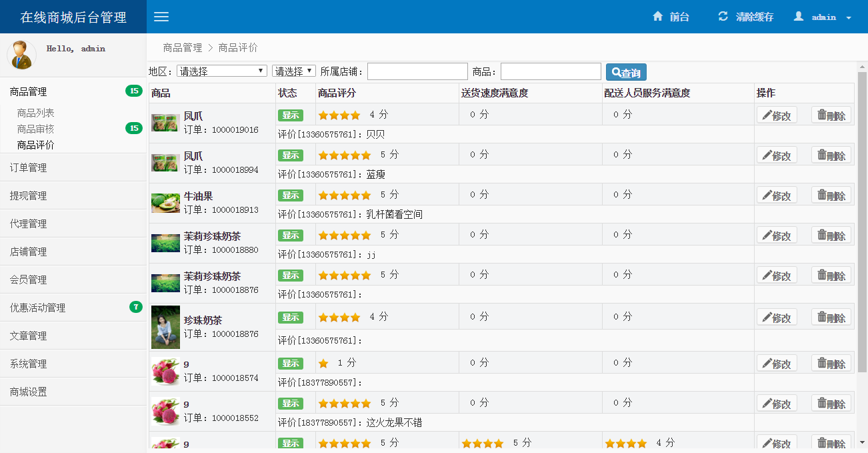Image resolution: width=868 pixels, height=453 pixels.
Task: Click the magnifier 查询 search button
Action: click(626, 72)
